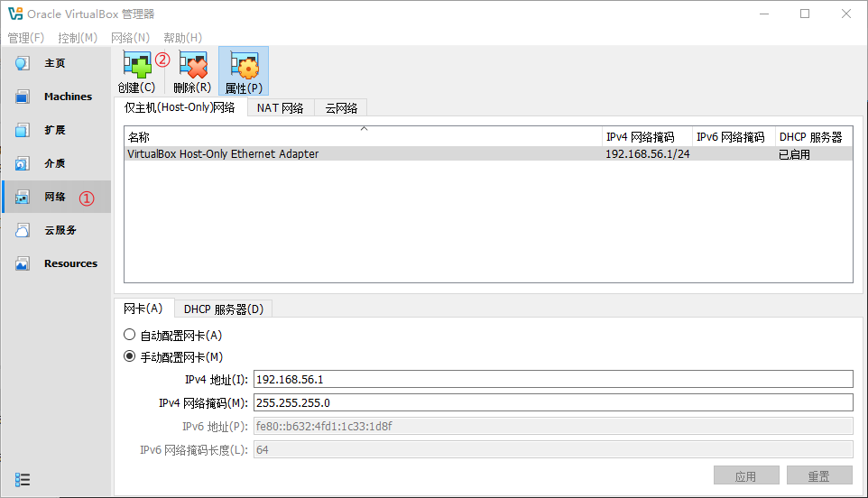Sort by IPv6 网络掩码 column header
Viewport: 868px width, 498px height.
pos(734,136)
